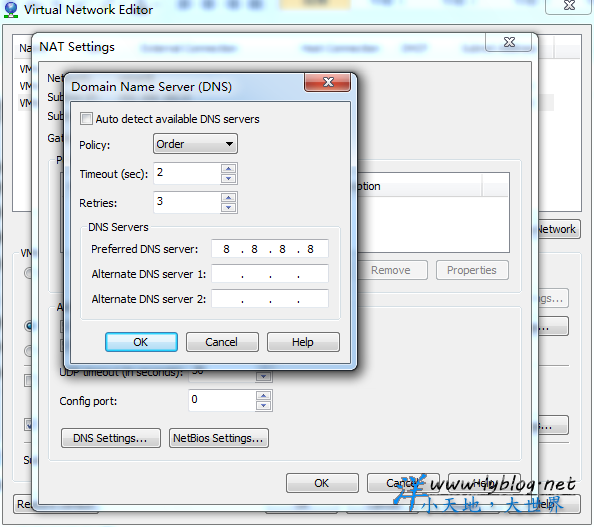Open NetBios Settings

click(x=219, y=438)
